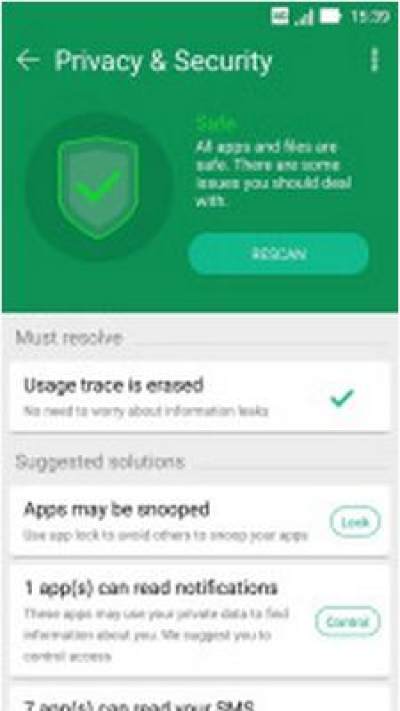The height and width of the screenshot is (711, 400).
Task: Tap the Safe status label
Action: point(210,123)
